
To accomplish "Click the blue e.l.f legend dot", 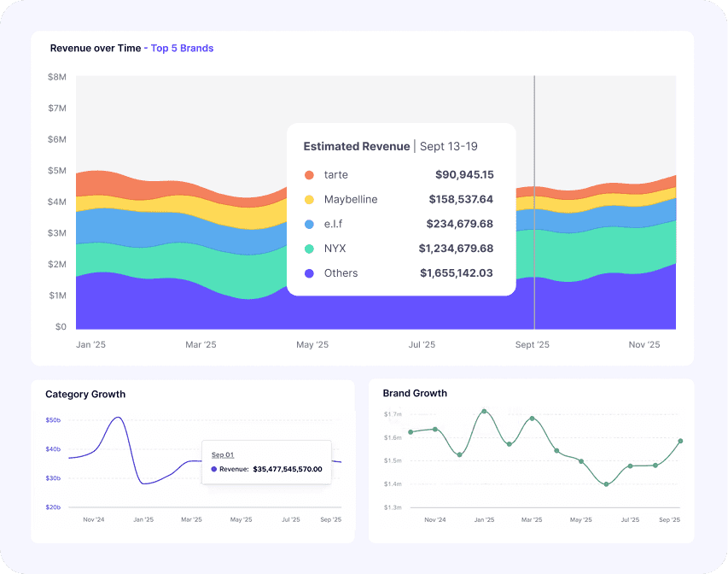I will tap(309, 225).
